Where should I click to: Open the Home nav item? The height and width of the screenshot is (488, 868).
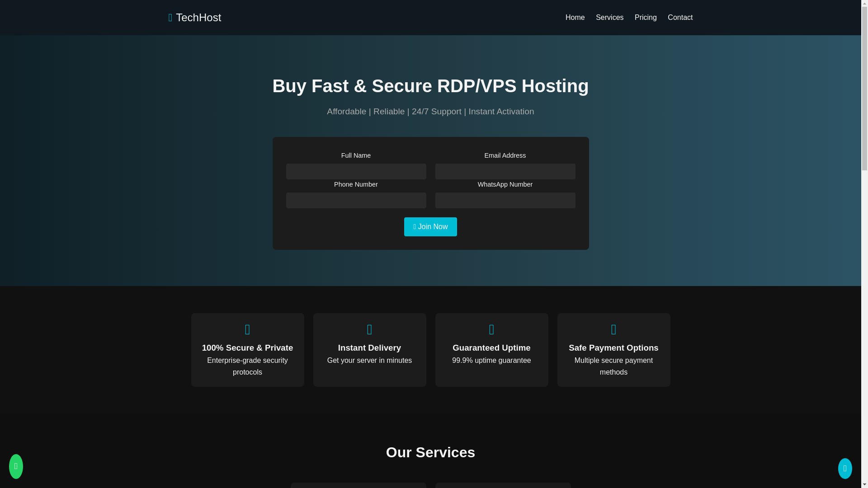[x=575, y=18]
